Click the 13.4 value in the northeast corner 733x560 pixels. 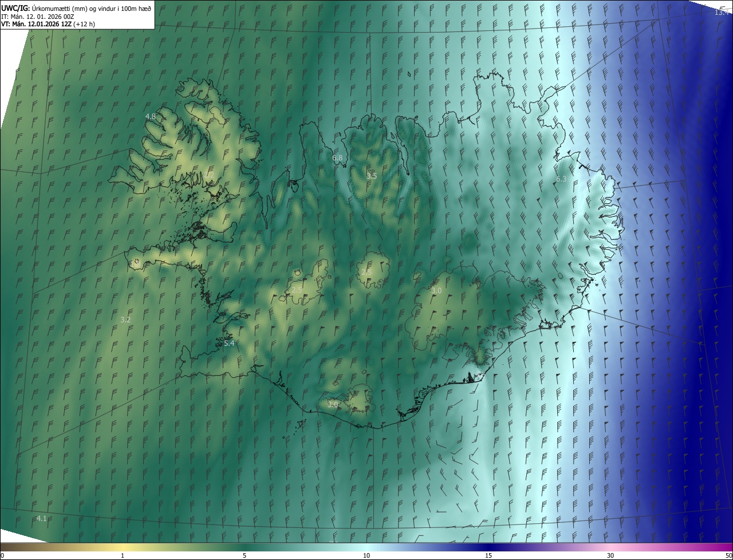pyautogui.click(x=722, y=12)
